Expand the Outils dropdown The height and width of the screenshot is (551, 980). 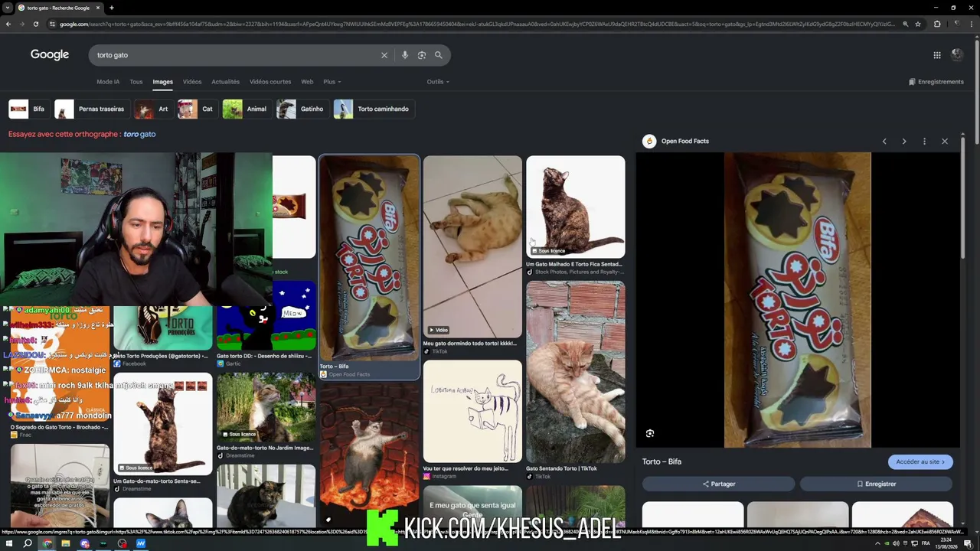click(438, 82)
